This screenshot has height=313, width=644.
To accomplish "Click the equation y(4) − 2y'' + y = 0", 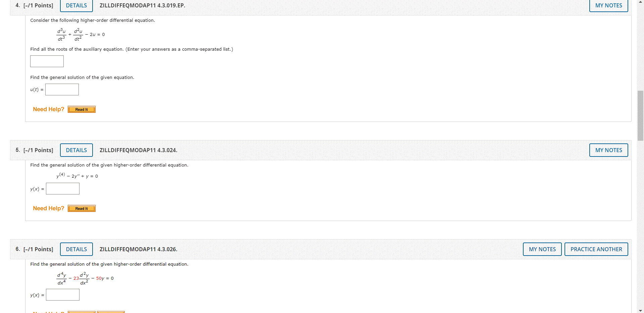I will pyautogui.click(x=77, y=176).
